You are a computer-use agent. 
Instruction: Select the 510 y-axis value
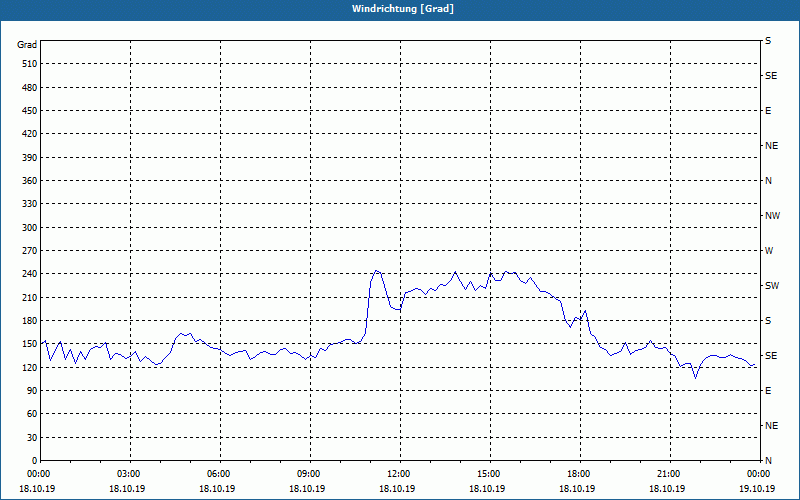coord(30,64)
